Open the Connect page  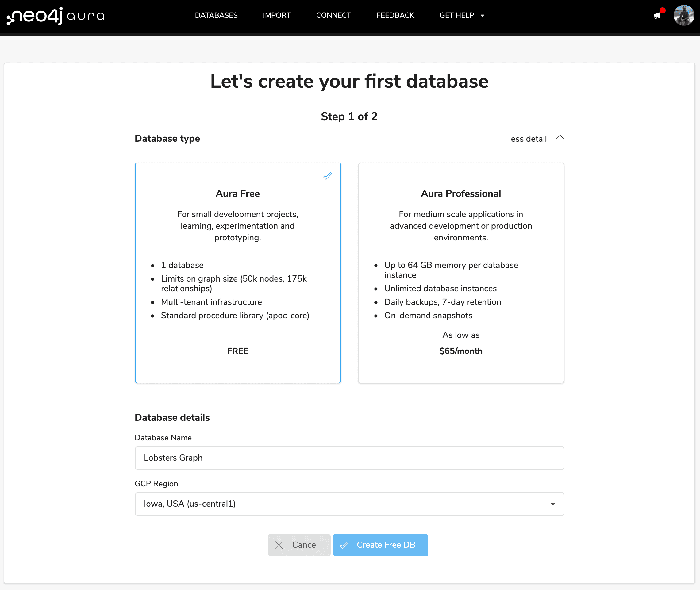click(333, 15)
